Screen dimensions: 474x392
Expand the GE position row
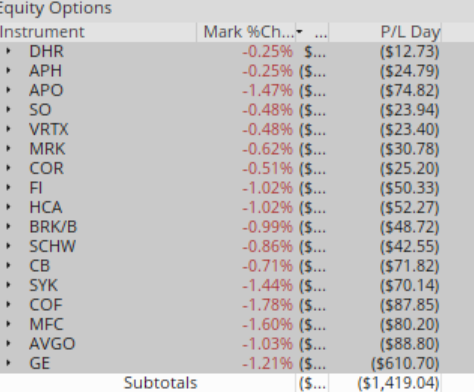(x=8, y=363)
